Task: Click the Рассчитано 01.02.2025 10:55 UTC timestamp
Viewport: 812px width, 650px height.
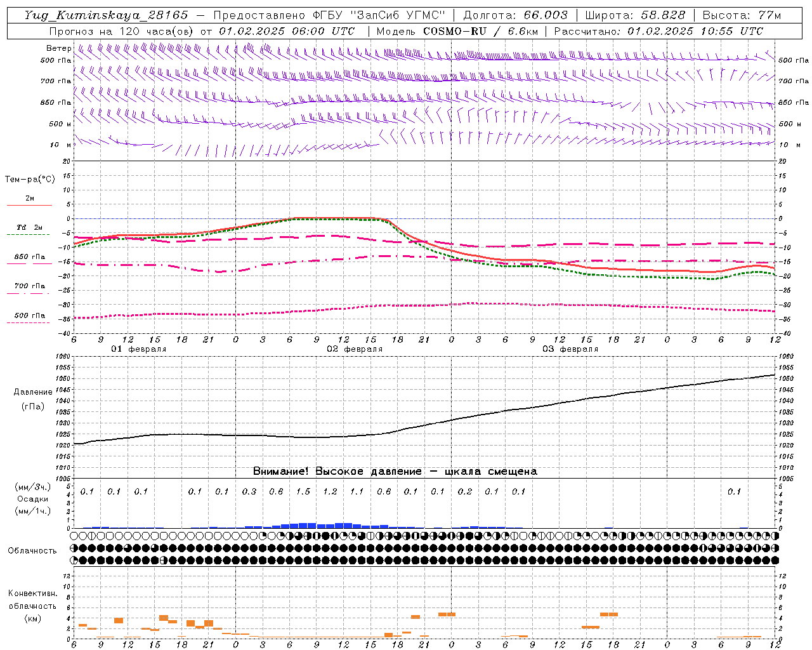Action: 658,31
